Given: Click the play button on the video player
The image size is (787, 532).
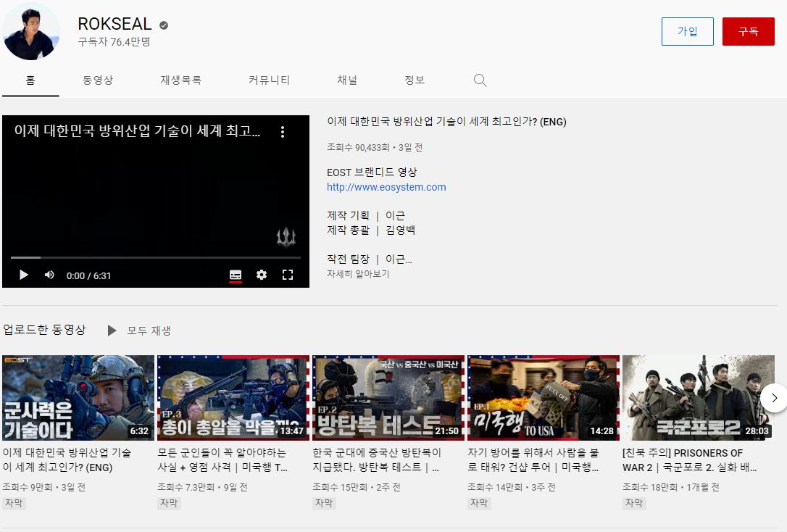Looking at the screenshot, I should pyautogui.click(x=22, y=275).
